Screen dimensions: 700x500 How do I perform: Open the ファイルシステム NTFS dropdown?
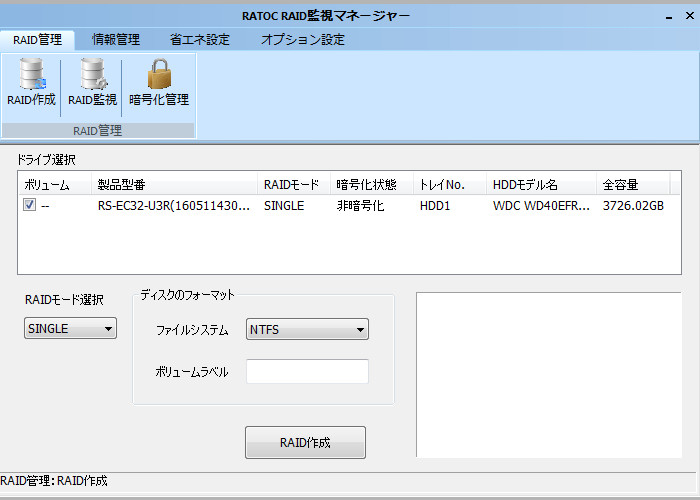click(307, 329)
